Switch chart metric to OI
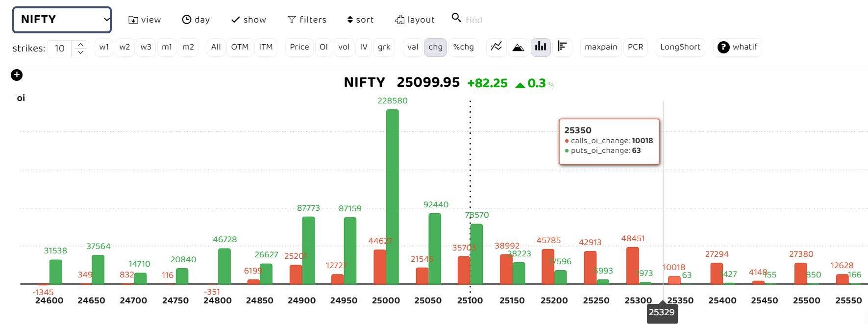The image size is (868, 324). [x=323, y=47]
